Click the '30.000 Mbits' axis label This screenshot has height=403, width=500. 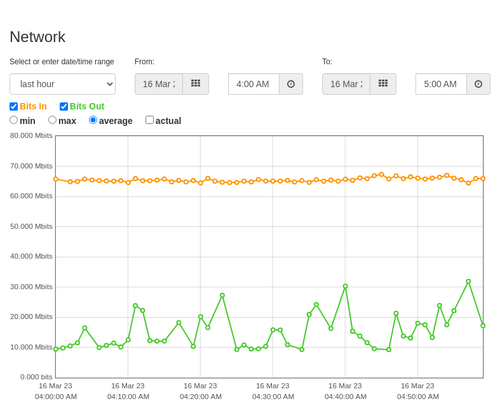click(x=31, y=287)
